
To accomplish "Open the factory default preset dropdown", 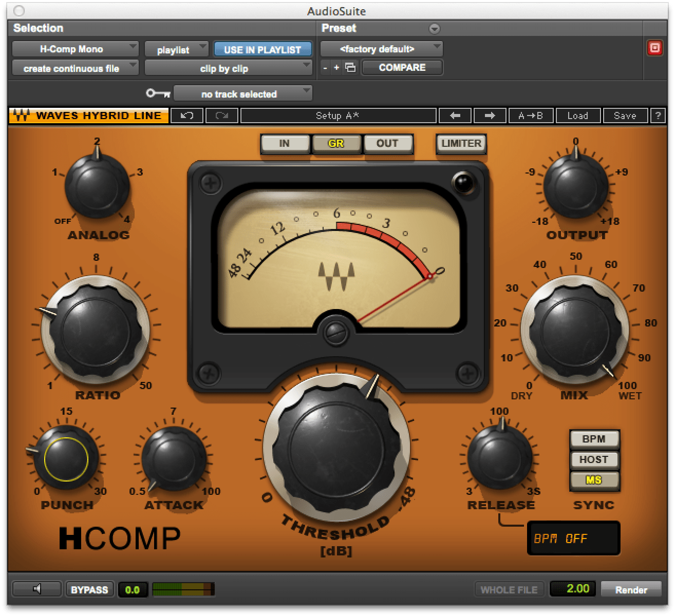I will [381, 49].
